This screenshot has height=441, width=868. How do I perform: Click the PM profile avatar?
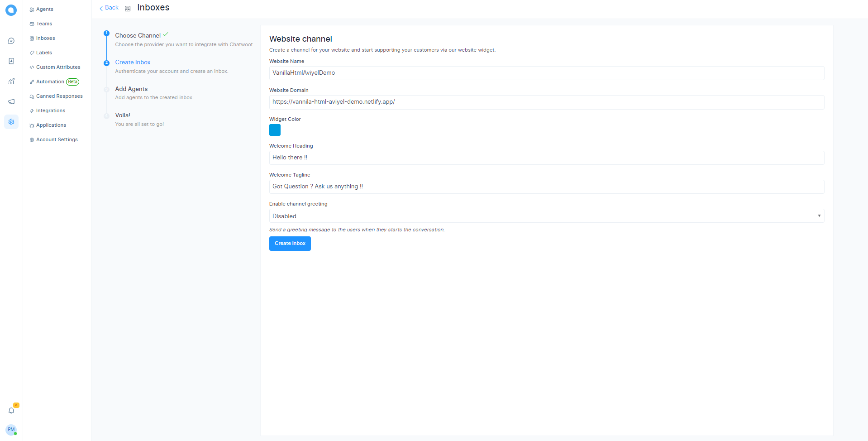11,430
